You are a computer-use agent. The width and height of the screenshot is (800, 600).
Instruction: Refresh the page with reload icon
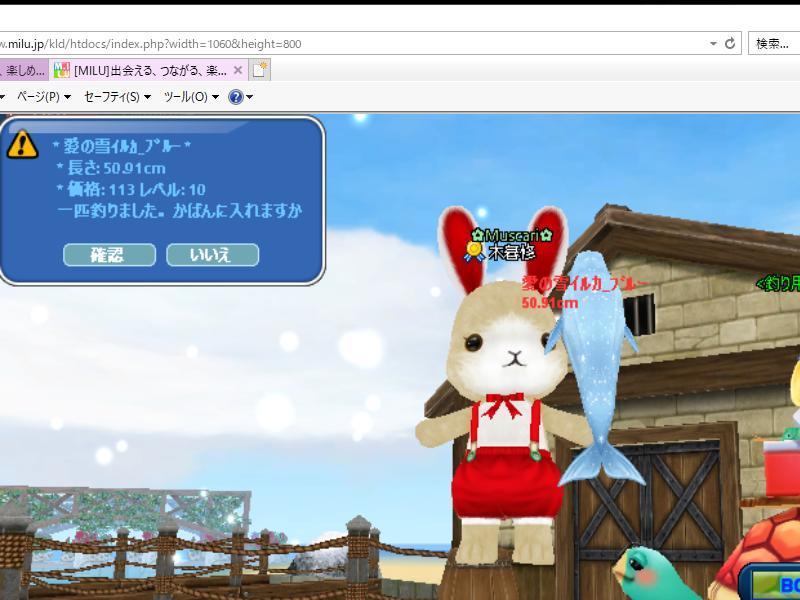point(730,44)
